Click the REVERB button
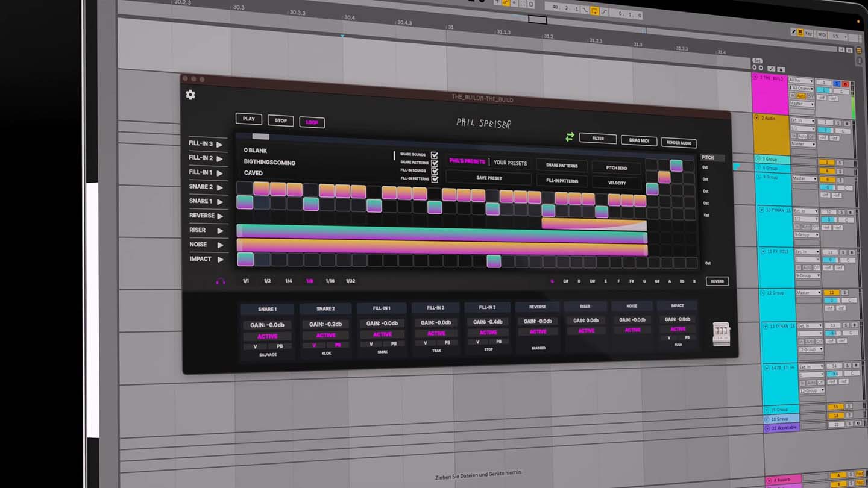The height and width of the screenshot is (488, 868). [x=717, y=281]
